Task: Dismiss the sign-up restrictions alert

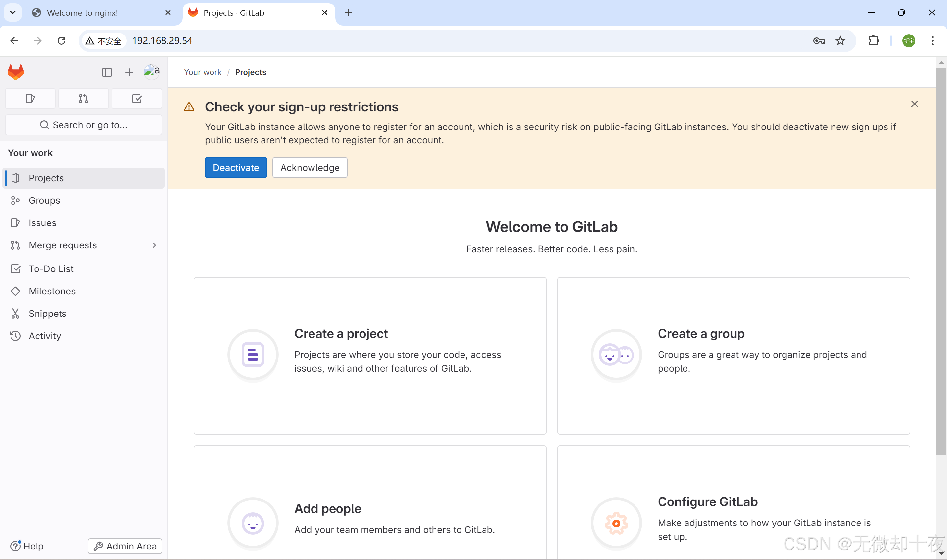Action: [x=914, y=104]
